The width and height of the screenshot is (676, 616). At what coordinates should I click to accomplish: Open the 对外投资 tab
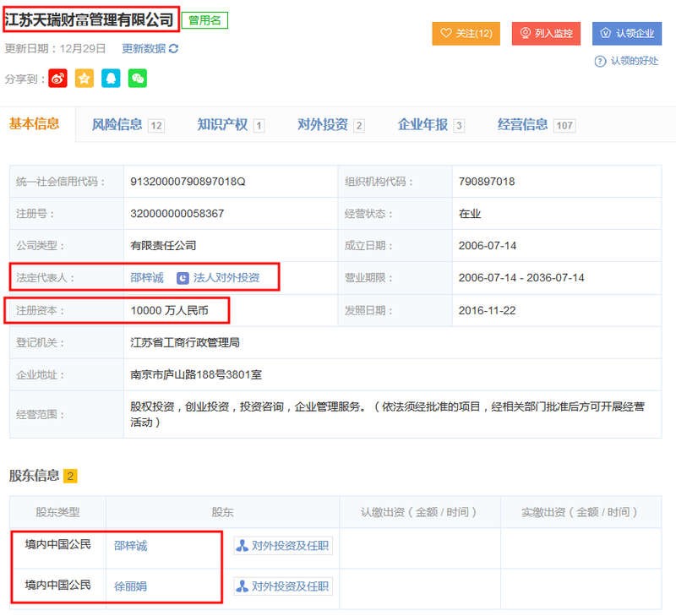(x=331, y=125)
